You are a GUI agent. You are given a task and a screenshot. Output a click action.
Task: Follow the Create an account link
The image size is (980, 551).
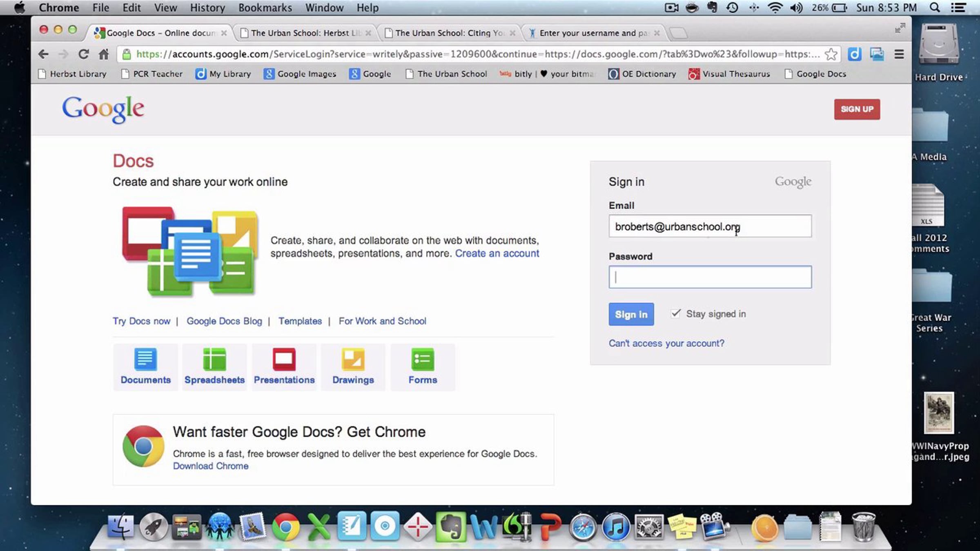click(497, 253)
